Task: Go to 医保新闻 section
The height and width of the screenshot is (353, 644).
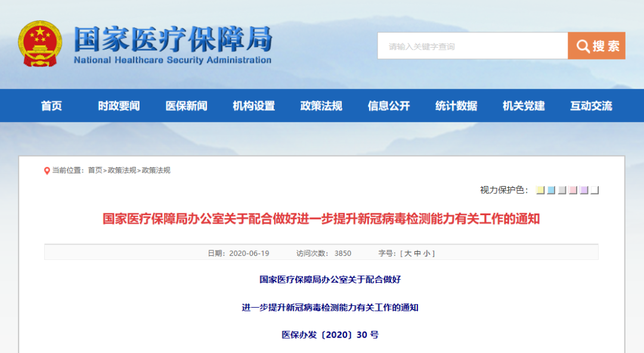Action: pyautogui.click(x=186, y=106)
